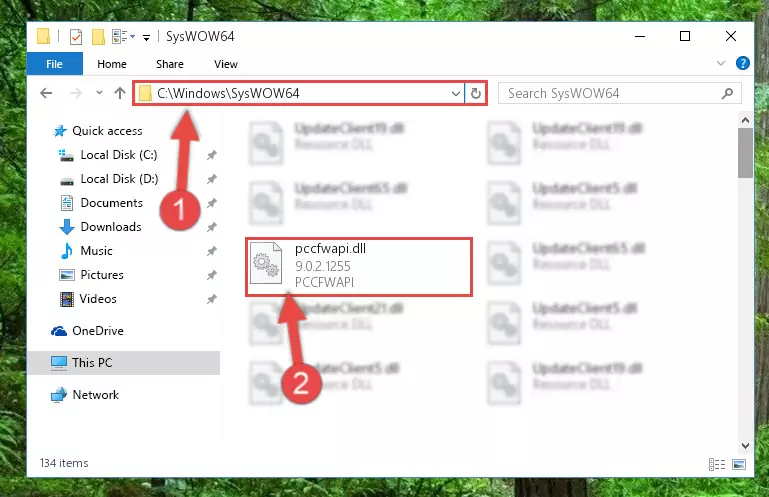Open the File menu tab
Viewport: 769px width, 497px height.
click(54, 64)
